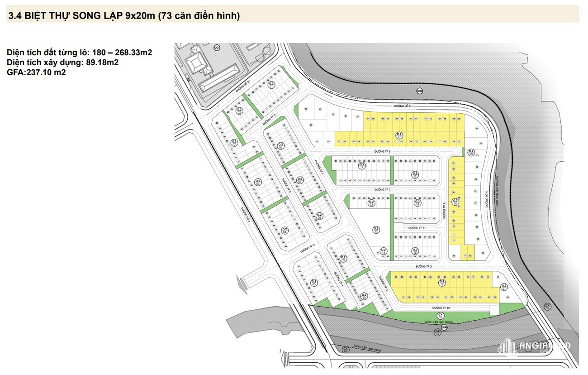This screenshot has height=375, width=588.
Task: Select the CX2 marker along the river
Action: pyautogui.click(x=420, y=91)
